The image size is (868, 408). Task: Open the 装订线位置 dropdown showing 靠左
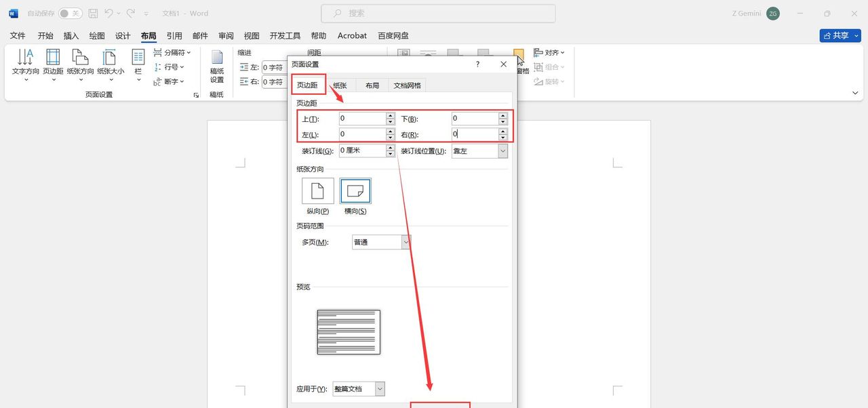(502, 150)
